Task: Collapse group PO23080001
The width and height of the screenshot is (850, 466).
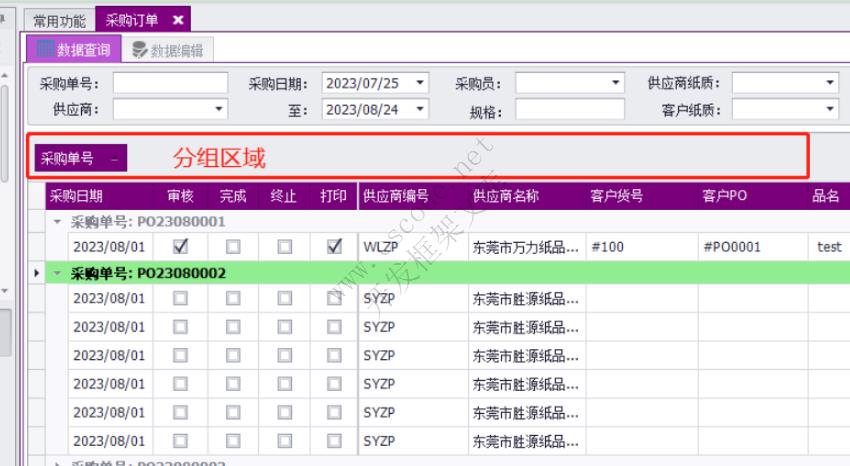Action: coord(57,222)
